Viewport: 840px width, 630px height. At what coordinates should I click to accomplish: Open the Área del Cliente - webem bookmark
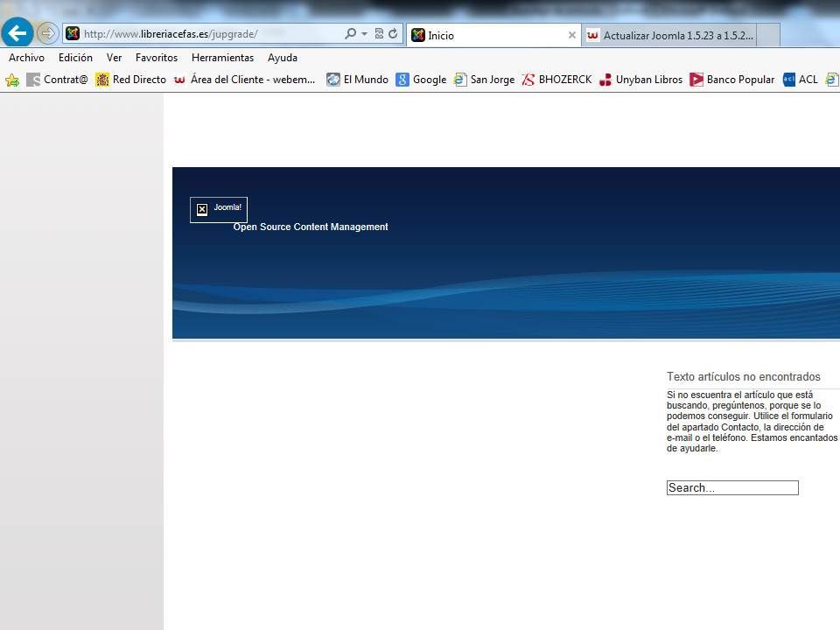pos(245,80)
